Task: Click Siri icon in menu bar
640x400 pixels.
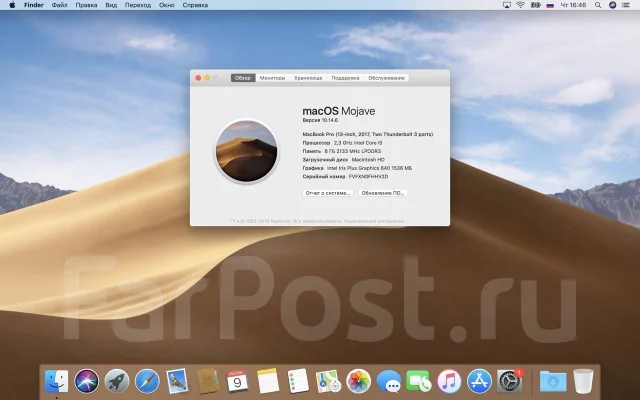Action: [612, 5]
